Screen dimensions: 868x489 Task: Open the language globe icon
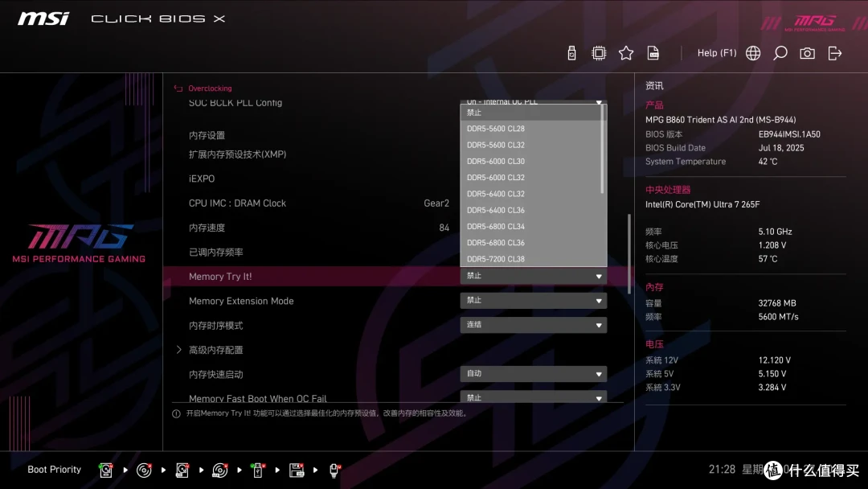753,53
